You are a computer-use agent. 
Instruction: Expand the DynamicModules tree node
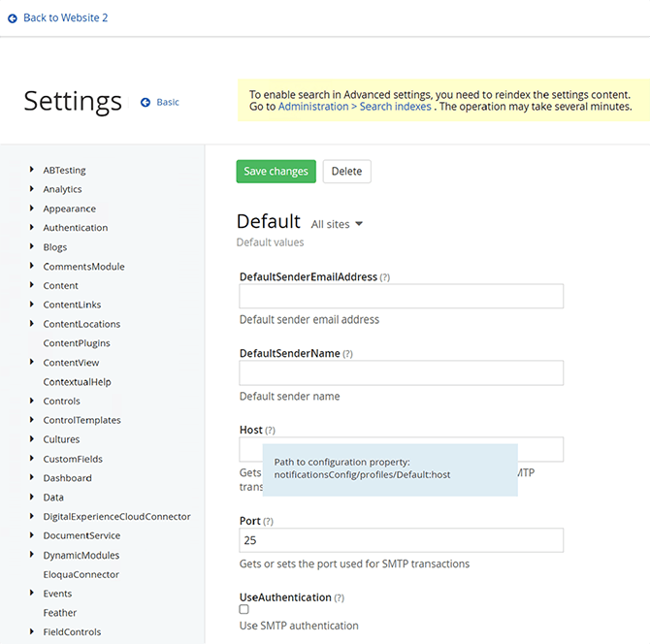coord(32,555)
